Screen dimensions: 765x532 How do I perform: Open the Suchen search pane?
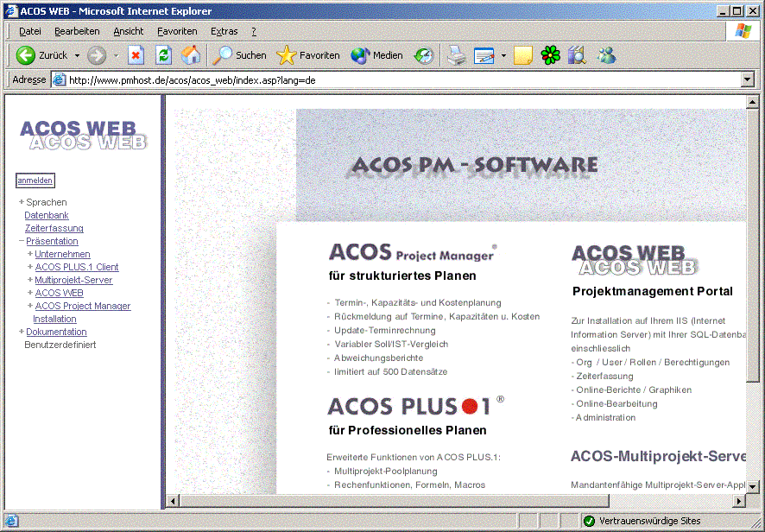pyautogui.click(x=239, y=55)
